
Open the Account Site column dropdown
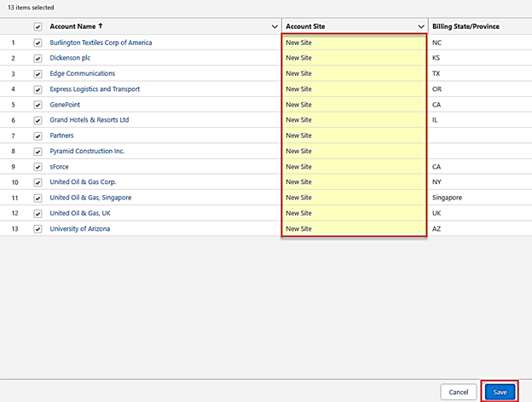click(x=421, y=26)
